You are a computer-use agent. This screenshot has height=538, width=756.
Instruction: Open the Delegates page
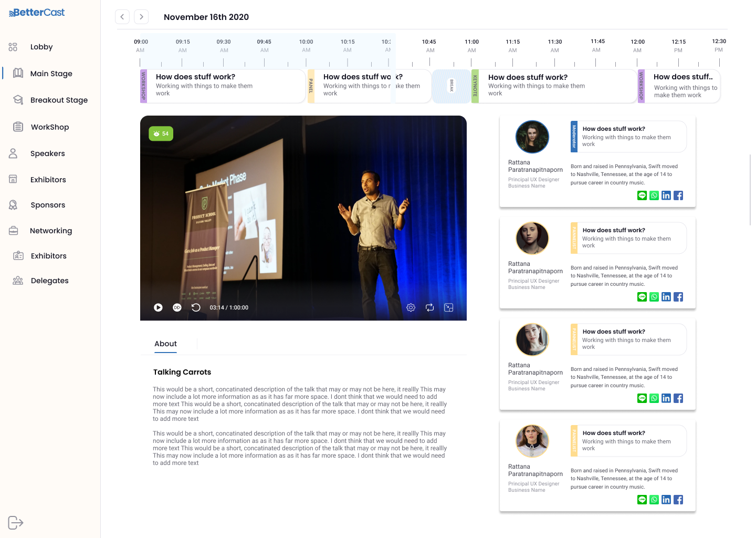50,281
